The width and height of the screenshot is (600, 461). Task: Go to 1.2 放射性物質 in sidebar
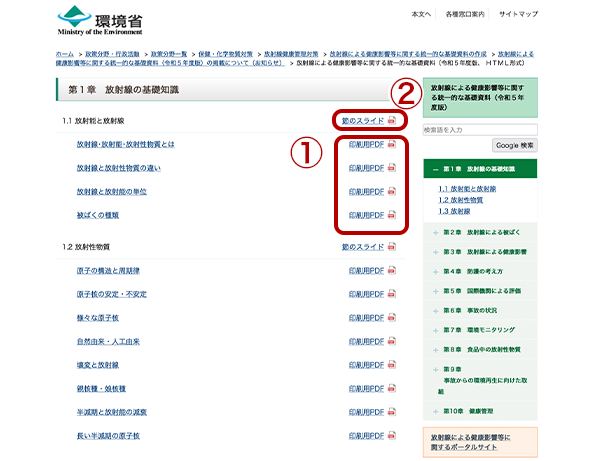point(460,200)
